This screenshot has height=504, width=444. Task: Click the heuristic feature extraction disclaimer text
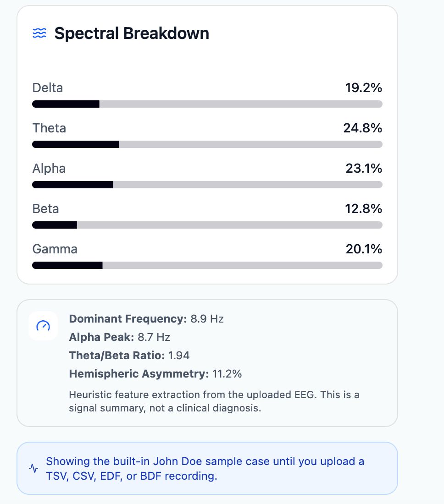click(x=214, y=401)
